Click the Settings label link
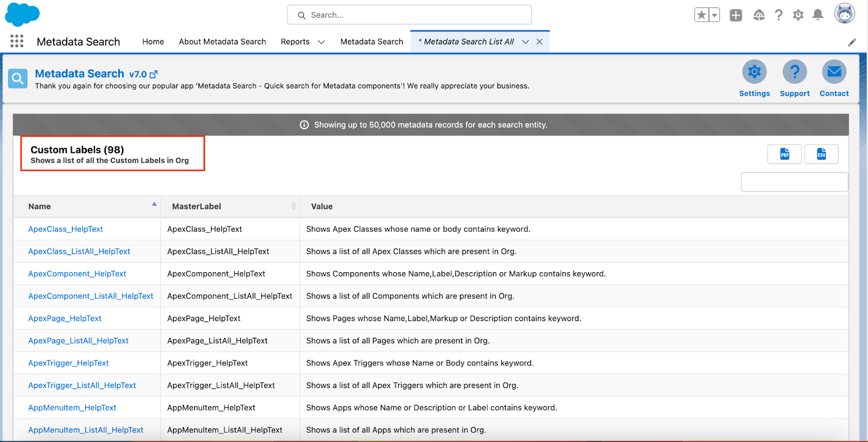 coord(755,93)
